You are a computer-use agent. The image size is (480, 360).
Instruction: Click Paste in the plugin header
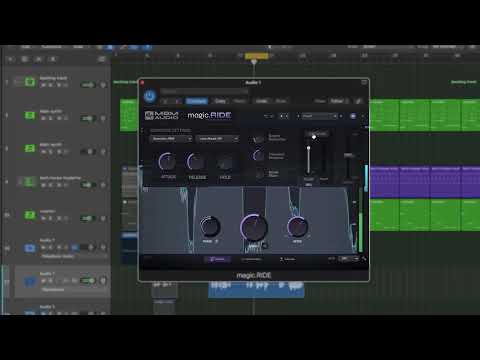(x=239, y=101)
